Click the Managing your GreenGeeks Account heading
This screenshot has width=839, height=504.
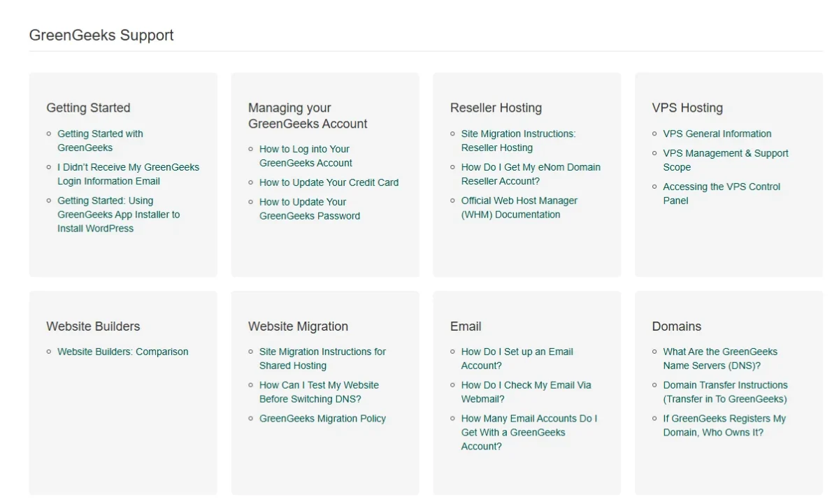pos(308,116)
